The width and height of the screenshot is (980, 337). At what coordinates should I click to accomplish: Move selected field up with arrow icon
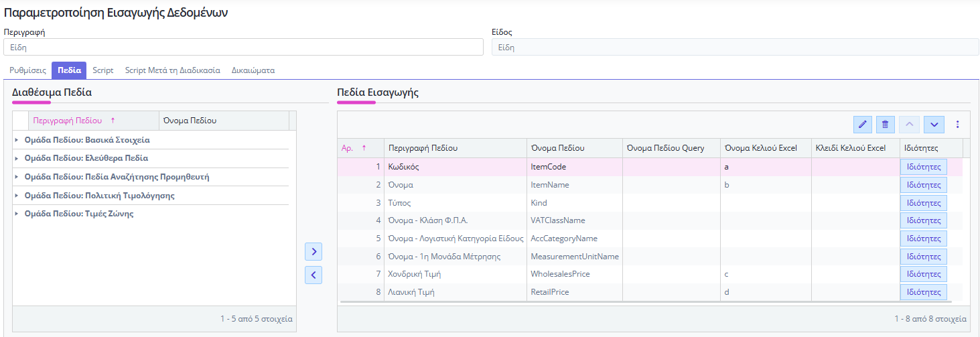909,125
